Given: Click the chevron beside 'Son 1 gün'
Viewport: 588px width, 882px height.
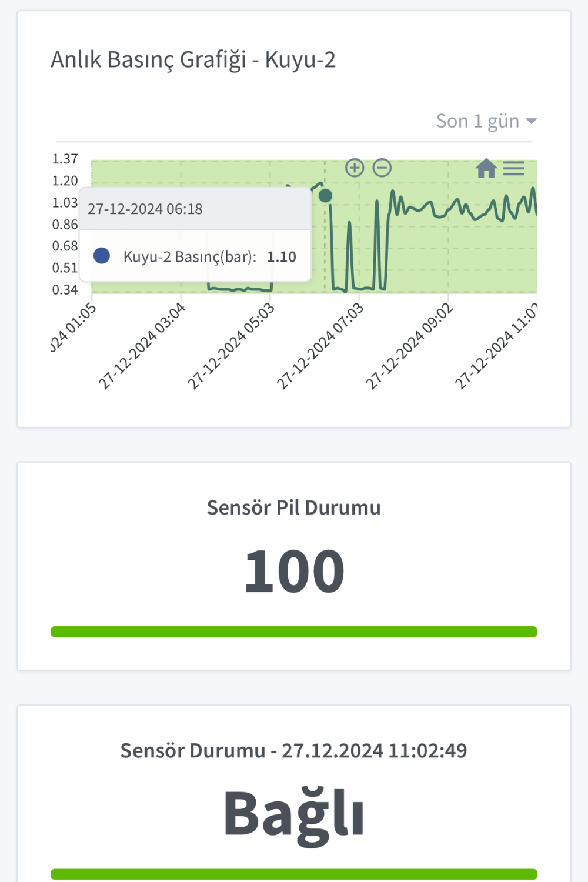Looking at the screenshot, I should point(532,121).
